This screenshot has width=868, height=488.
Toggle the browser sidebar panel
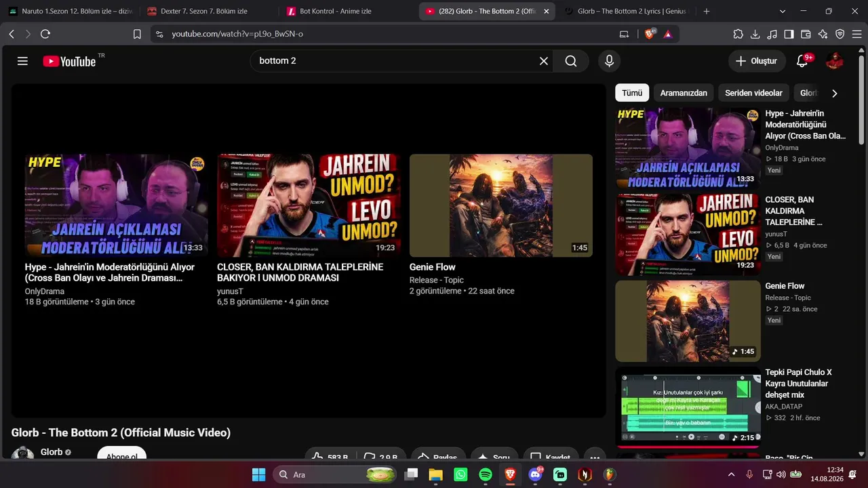click(x=789, y=34)
